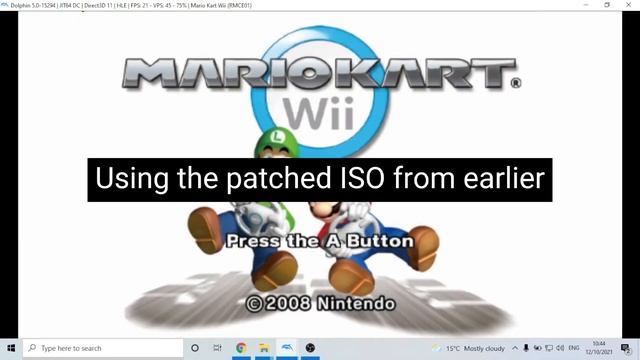Show hidden system tray icons

[x=515, y=348]
